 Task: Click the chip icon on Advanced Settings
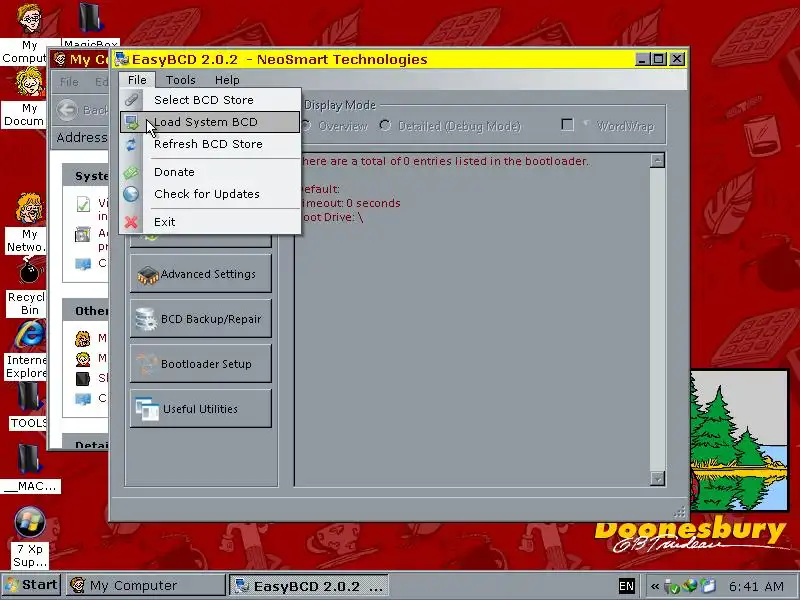pos(147,275)
